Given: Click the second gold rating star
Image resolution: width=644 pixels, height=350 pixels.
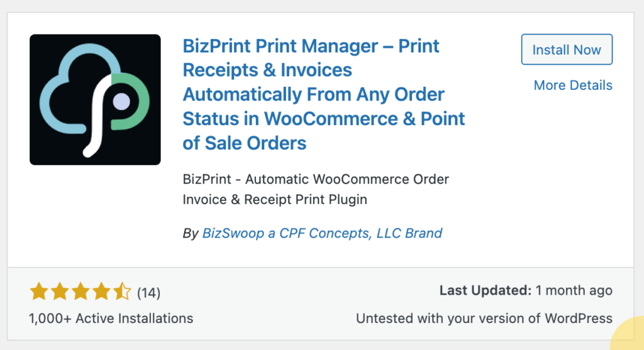Looking at the screenshot, I should [60, 292].
